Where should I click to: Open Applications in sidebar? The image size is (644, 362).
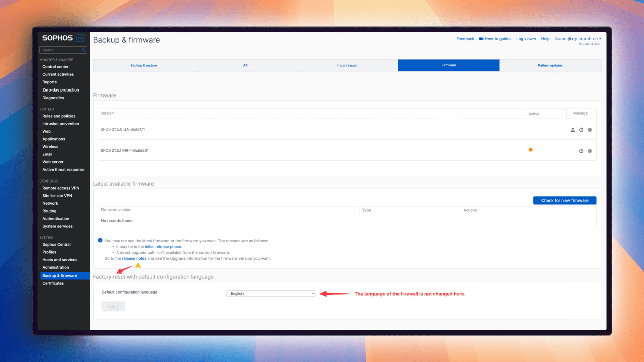[54, 139]
